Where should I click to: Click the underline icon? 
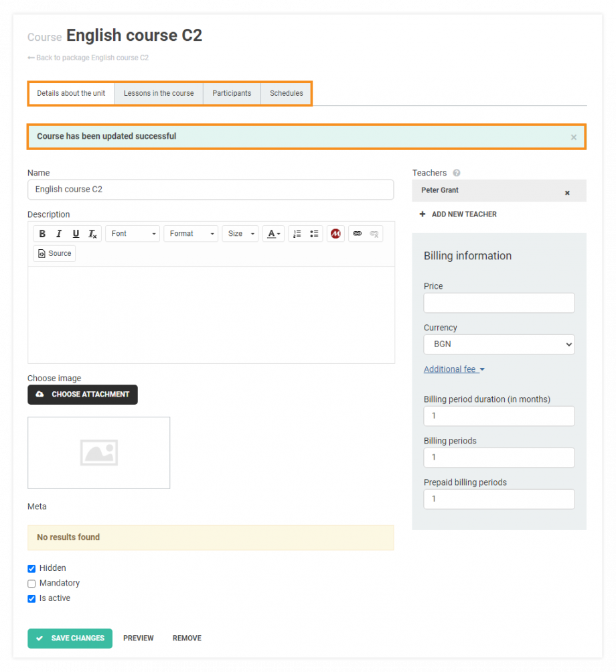tap(76, 234)
